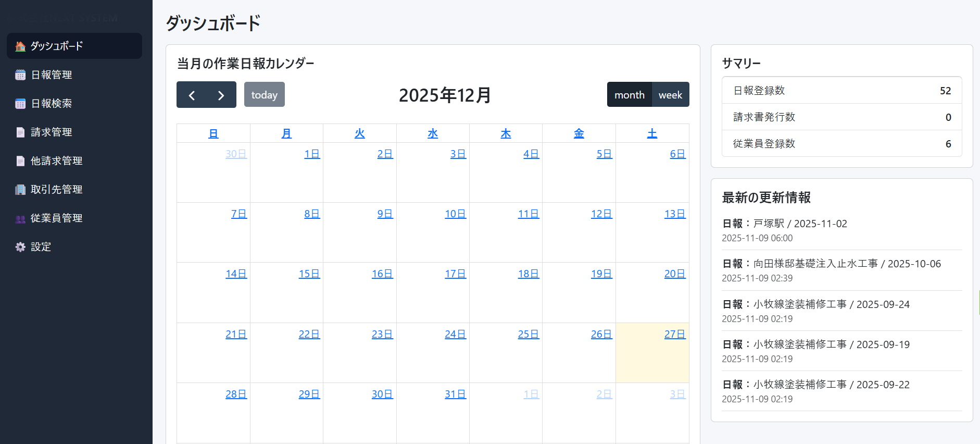
Task: Click the calendar icon beside 日報検索
Action: (20, 104)
